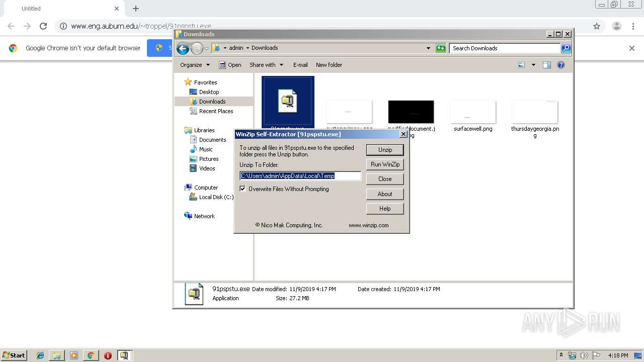Dismiss the default browser notification bar

coord(632,48)
